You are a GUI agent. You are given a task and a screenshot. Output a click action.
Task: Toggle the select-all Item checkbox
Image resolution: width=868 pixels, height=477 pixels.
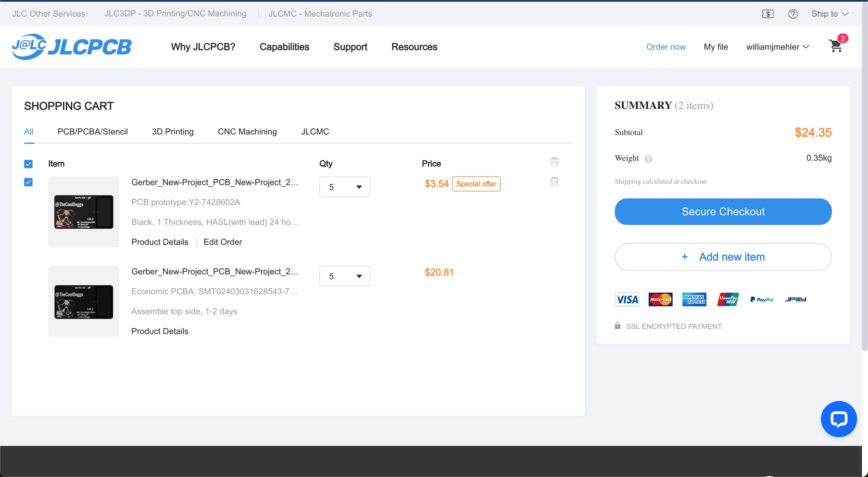[28, 164]
